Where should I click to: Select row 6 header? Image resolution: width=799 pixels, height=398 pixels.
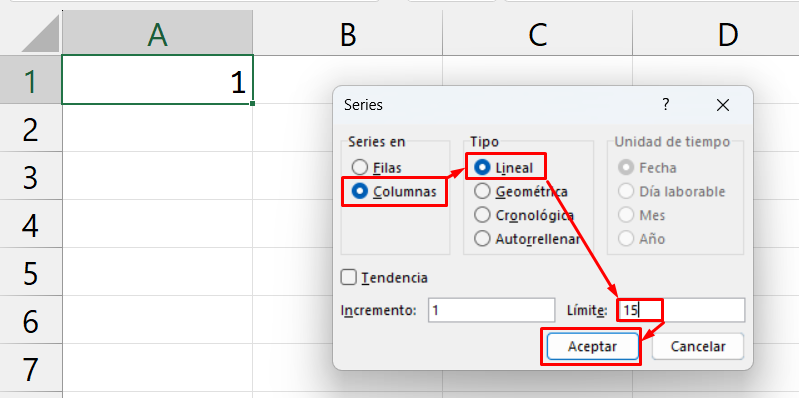pyautogui.click(x=31, y=320)
